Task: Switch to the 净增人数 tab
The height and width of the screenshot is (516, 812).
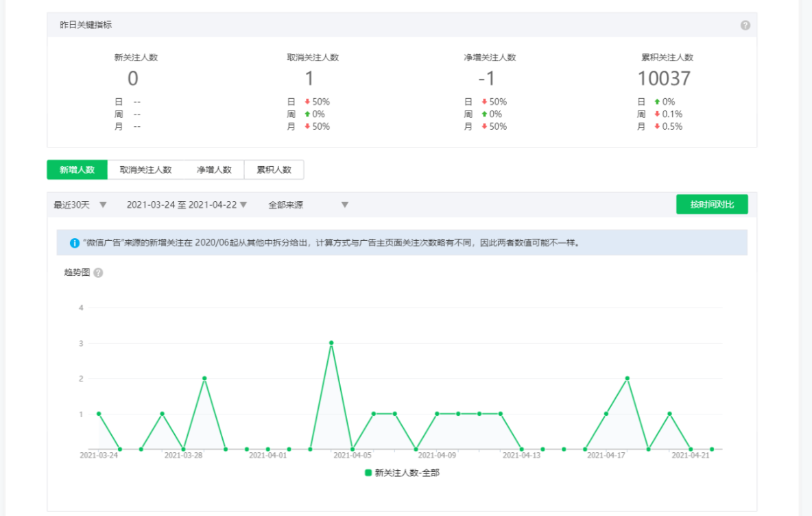Action: click(214, 170)
